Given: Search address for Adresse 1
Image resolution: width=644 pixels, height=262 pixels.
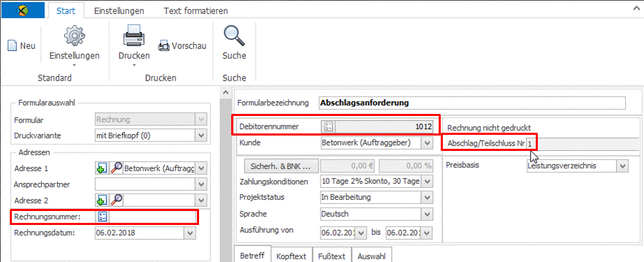Looking at the screenshot, I should (x=116, y=168).
